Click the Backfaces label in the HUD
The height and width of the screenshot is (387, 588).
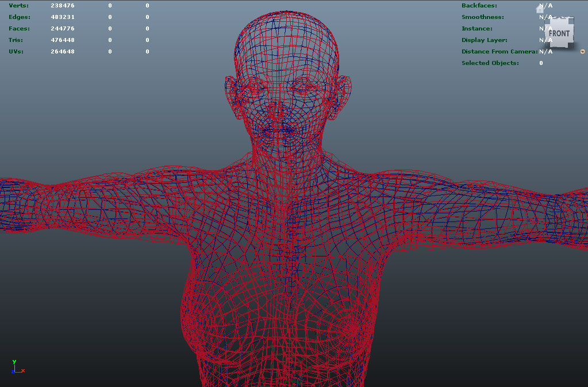coord(479,6)
